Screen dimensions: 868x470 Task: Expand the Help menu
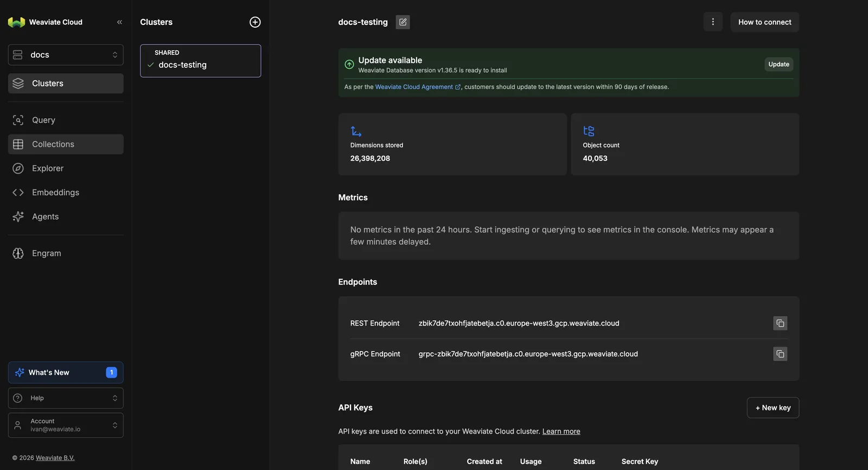point(66,398)
